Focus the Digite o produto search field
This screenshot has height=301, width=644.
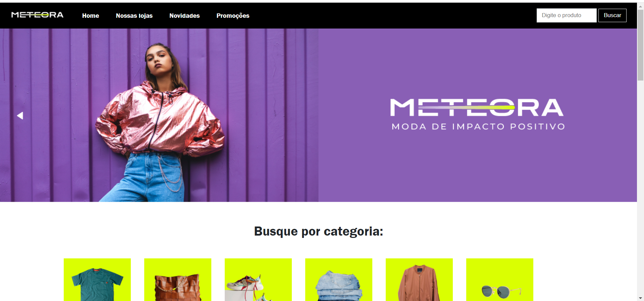pyautogui.click(x=567, y=15)
